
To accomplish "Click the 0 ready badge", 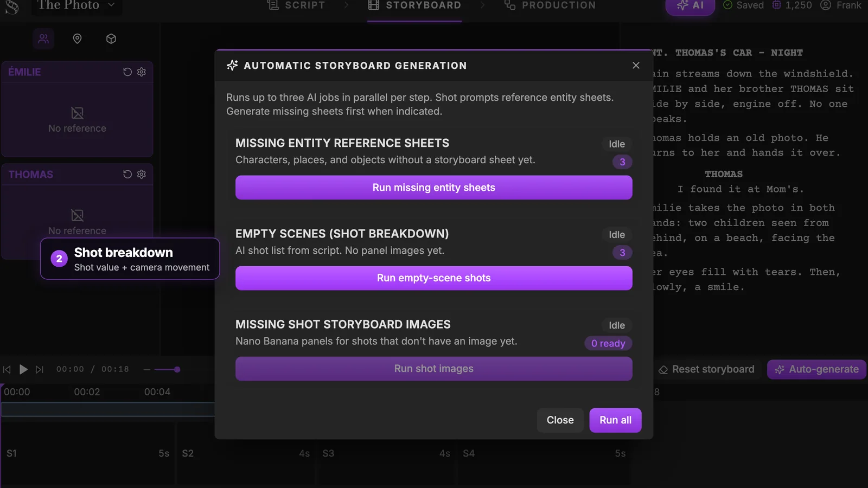I will pos(608,343).
